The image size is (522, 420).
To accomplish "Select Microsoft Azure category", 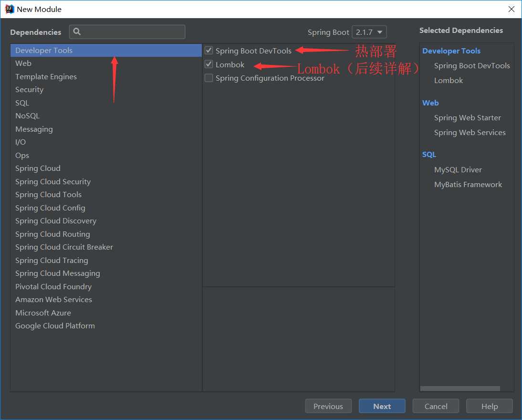I will pyautogui.click(x=106, y=313).
